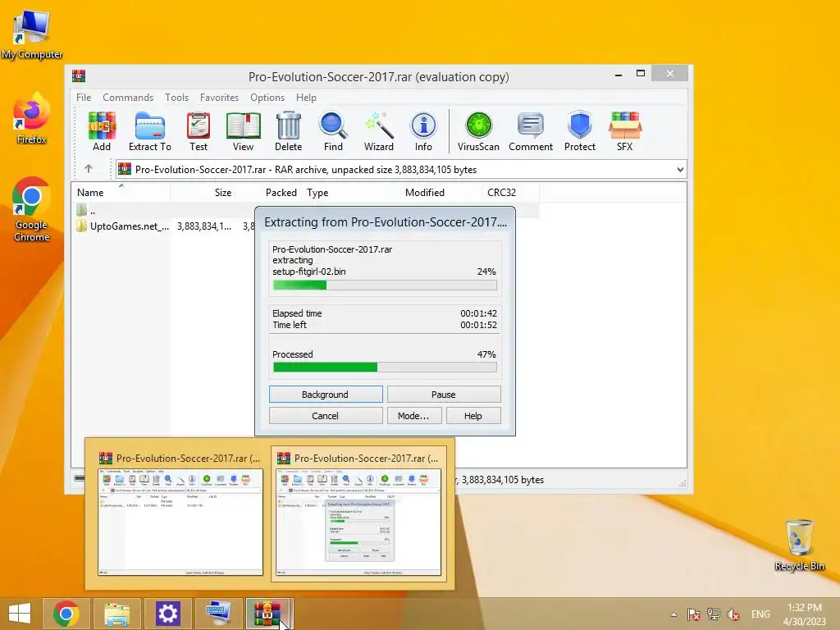Image resolution: width=840 pixels, height=630 pixels.
Task: Click the current file 24% progress bar
Action: coord(385,285)
